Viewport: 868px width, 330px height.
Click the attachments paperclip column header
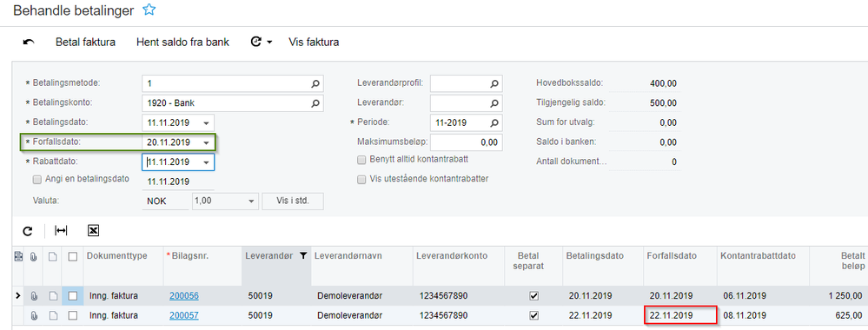tap(33, 257)
